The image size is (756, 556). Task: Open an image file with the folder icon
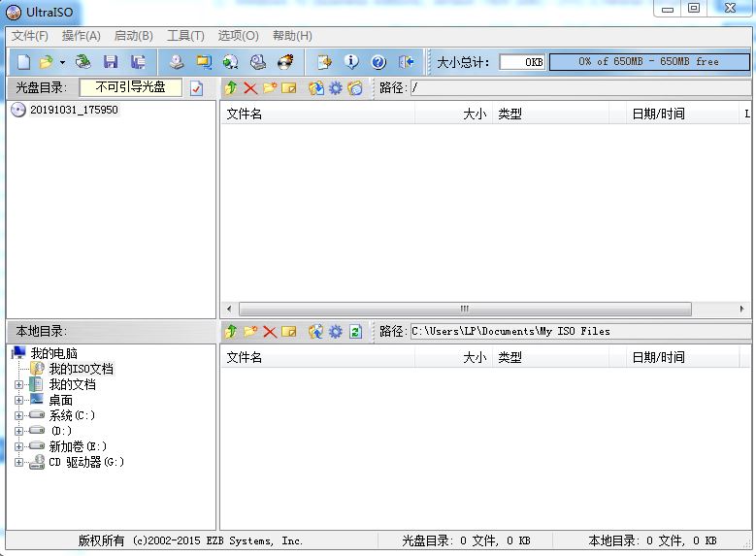(x=46, y=62)
